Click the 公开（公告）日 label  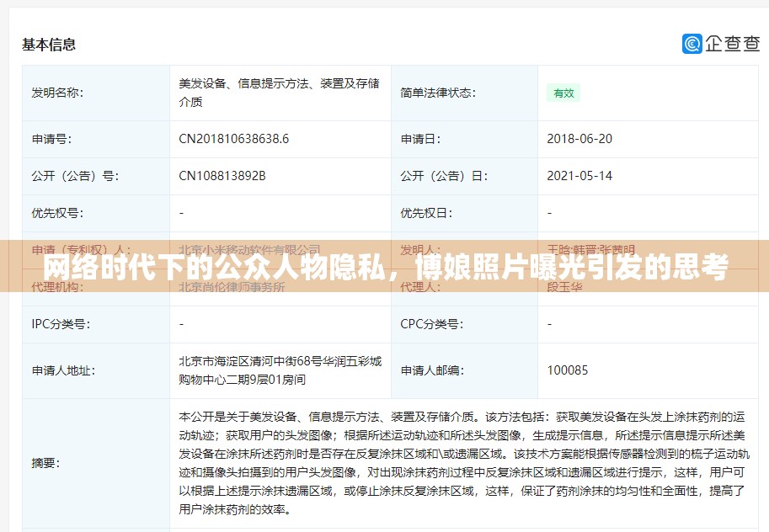[x=444, y=176]
